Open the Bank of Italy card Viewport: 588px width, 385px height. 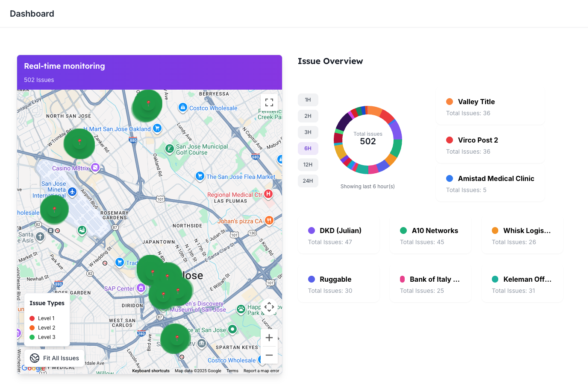(430, 285)
